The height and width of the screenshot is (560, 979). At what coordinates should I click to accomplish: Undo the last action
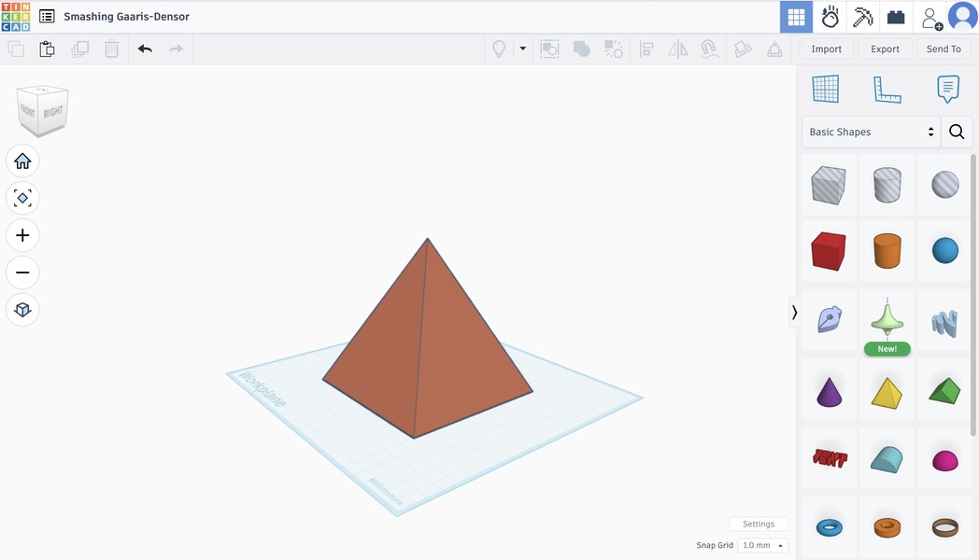(145, 49)
